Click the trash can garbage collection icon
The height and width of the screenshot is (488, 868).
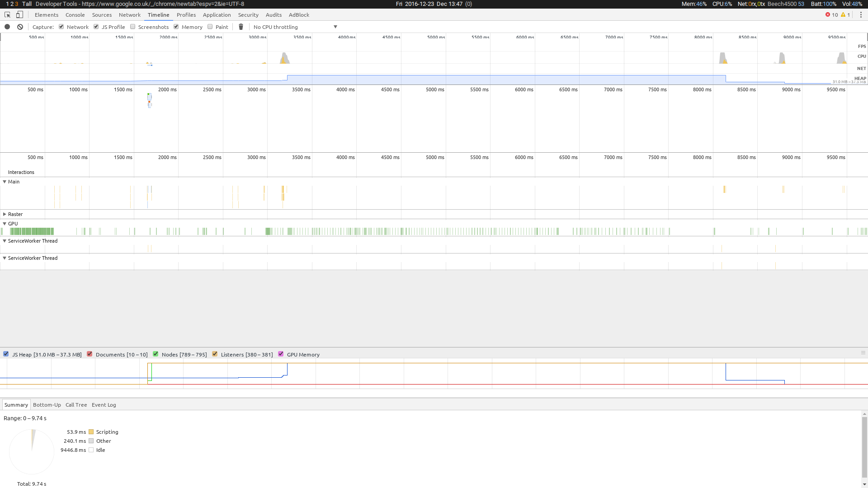click(241, 27)
